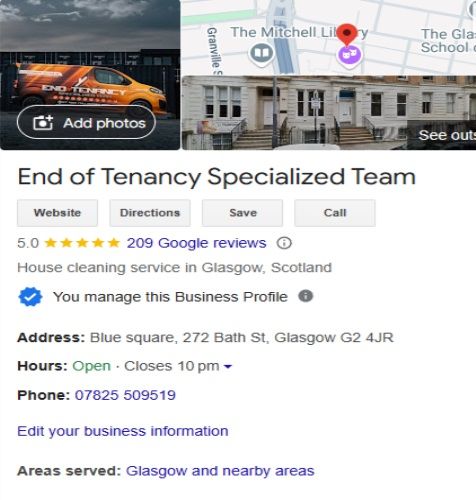Click phone number 07825 509519
Image resolution: width=476 pixels, height=500 pixels.
[x=125, y=395]
